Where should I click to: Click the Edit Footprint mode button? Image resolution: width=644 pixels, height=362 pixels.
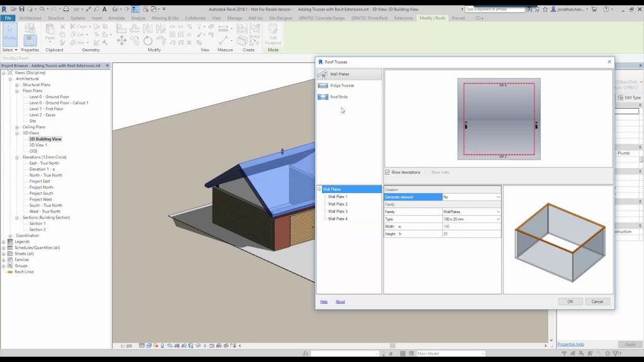tap(273, 35)
